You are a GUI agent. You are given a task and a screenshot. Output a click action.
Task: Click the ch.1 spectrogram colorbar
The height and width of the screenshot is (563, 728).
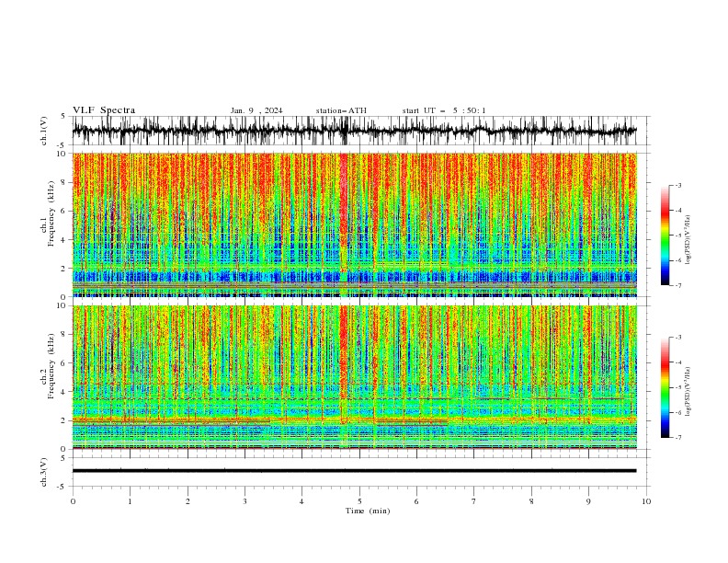coord(665,236)
